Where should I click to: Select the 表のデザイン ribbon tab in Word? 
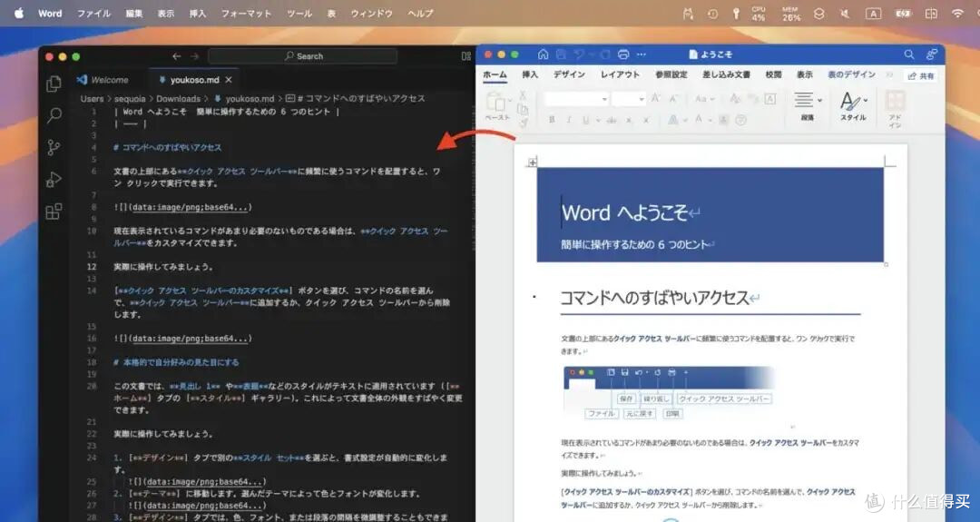coord(851,74)
